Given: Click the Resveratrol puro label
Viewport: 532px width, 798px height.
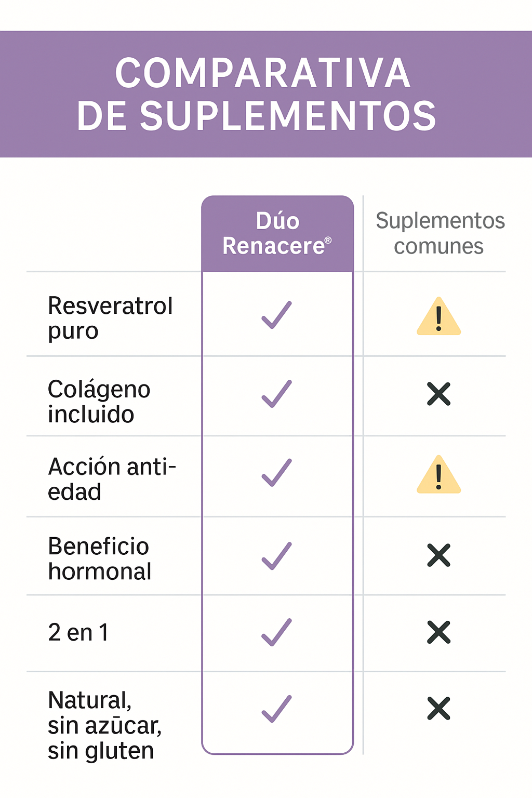Looking at the screenshot, I should coord(110,318).
